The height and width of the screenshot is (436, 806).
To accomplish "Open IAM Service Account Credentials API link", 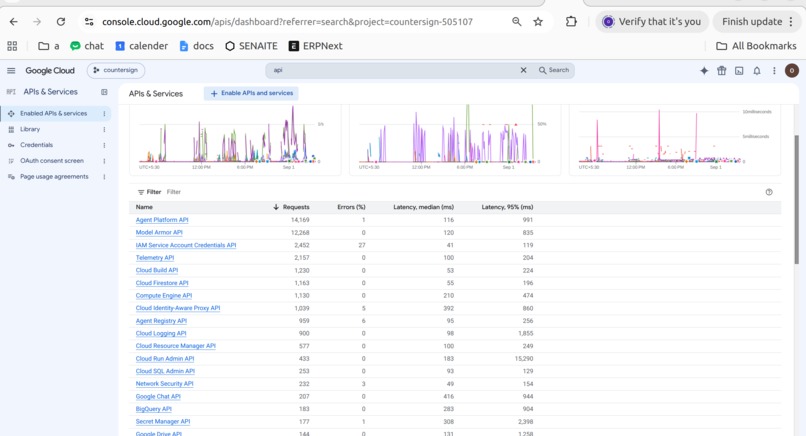I will click(186, 245).
